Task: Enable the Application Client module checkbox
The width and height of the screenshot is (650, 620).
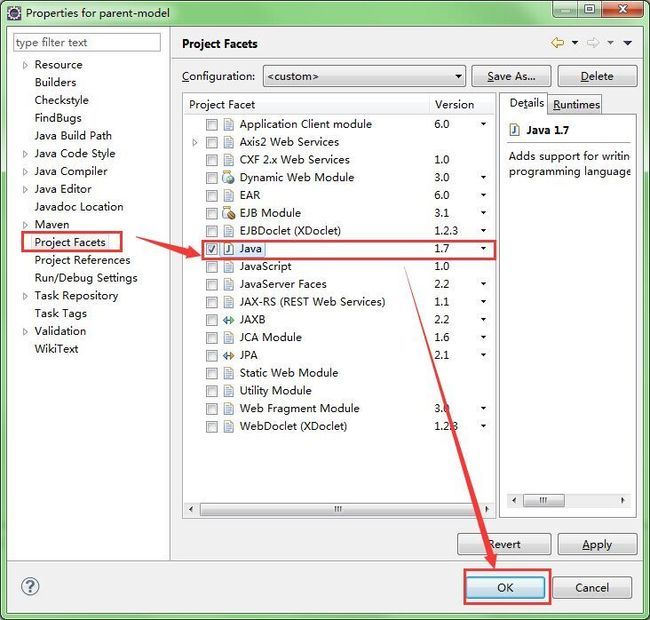Action: pos(212,124)
